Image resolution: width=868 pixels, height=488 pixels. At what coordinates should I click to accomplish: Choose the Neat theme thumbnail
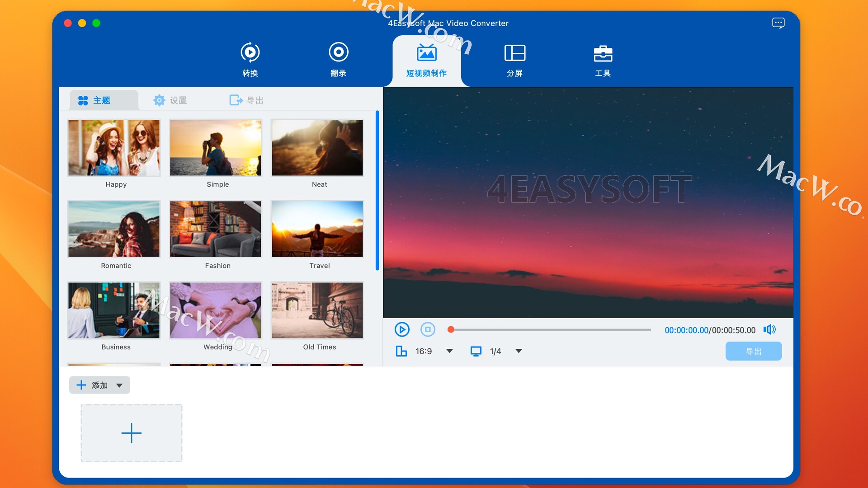point(317,148)
